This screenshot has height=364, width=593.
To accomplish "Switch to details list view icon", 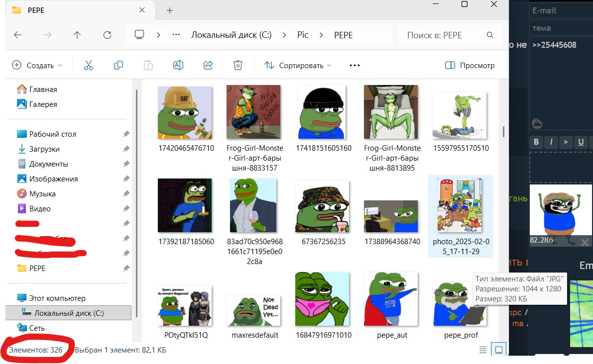I will [x=483, y=350].
